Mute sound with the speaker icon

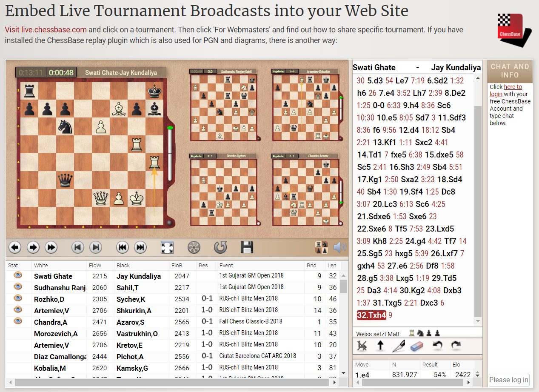point(339,247)
